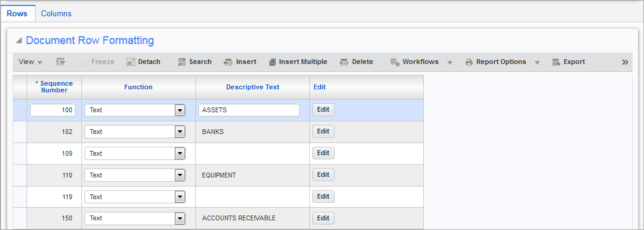
Task: Open Function dropdown for sequence 100
Action: click(180, 110)
